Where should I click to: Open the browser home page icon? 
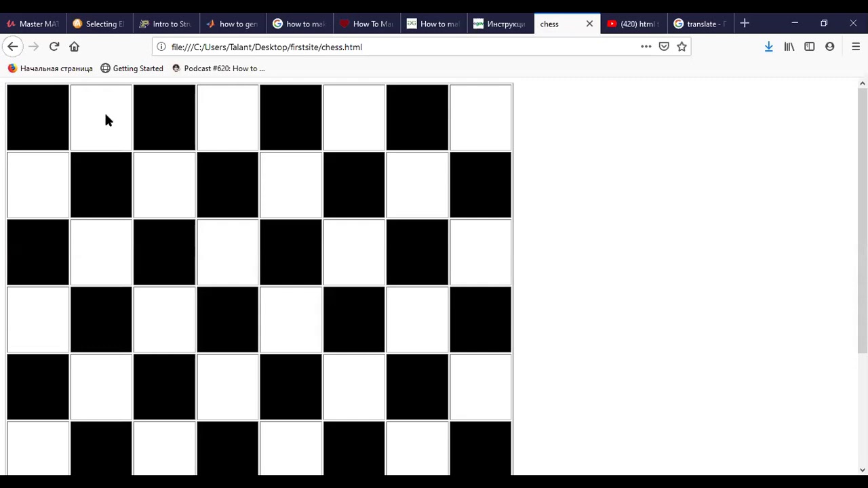point(75,47)
